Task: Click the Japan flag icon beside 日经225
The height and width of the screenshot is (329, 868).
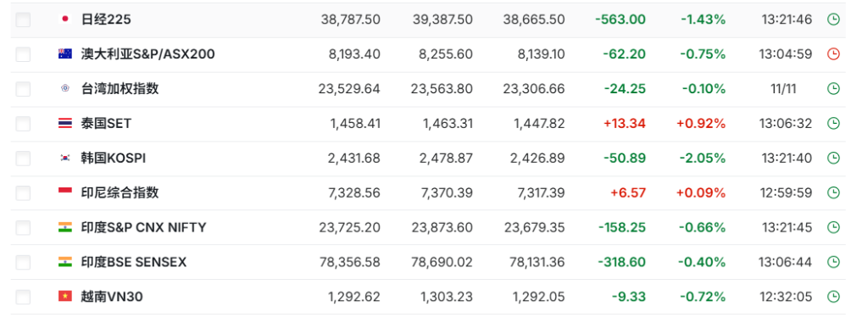Action: click(64, 20)
